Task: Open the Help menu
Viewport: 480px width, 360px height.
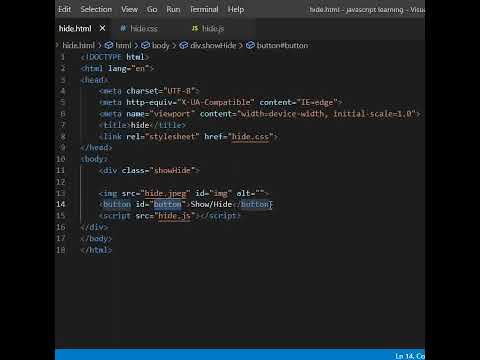Action: pos(236,9)
